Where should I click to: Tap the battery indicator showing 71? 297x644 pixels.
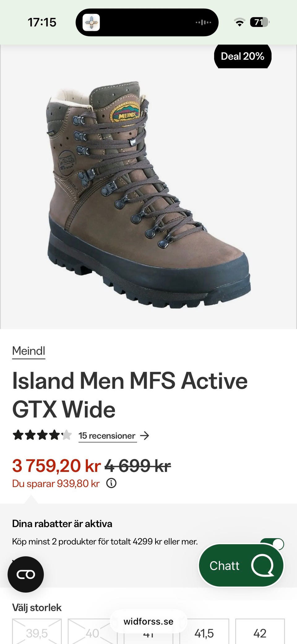[260, 22]
